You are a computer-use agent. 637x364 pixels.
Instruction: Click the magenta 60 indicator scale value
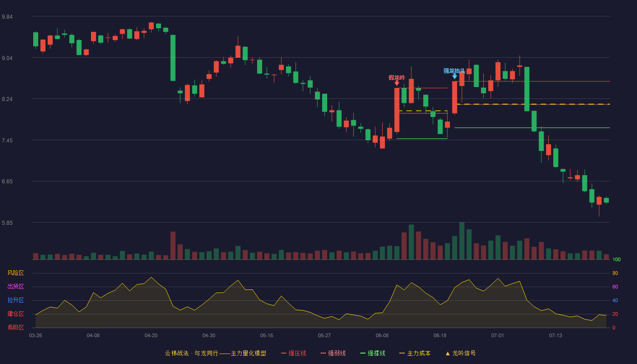[x=615, y=287]
